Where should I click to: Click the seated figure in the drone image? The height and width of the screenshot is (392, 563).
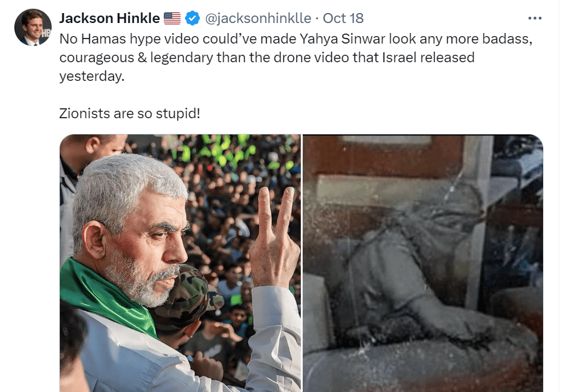423,273
